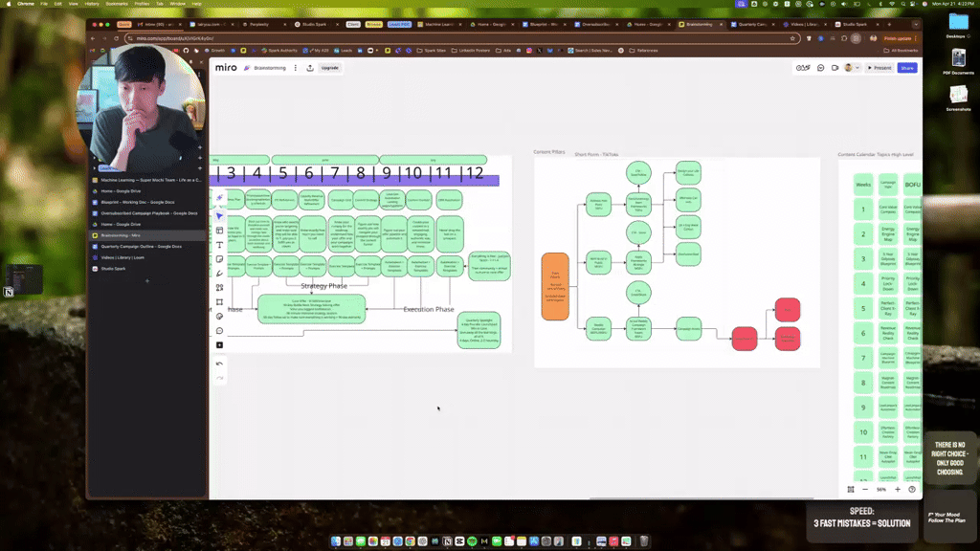Open Screenshots folder on desktop

click(x=958, y=98)
